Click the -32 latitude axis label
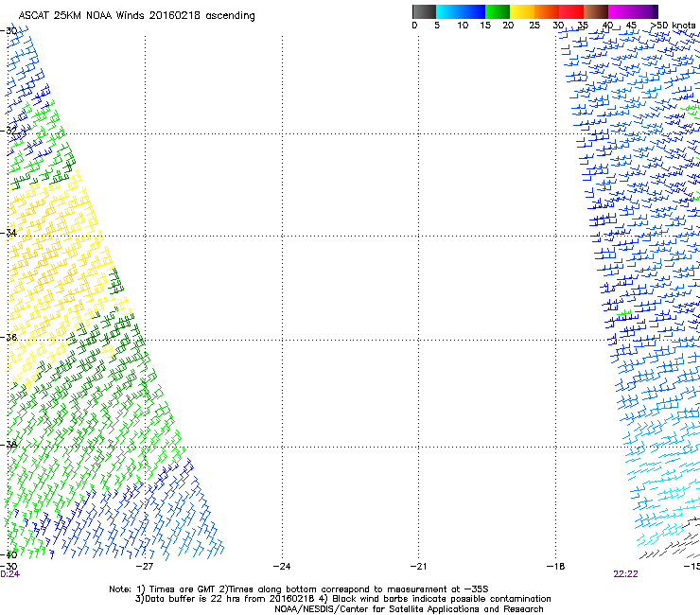This screenshot has height=615, width=700. pos(9,131)
